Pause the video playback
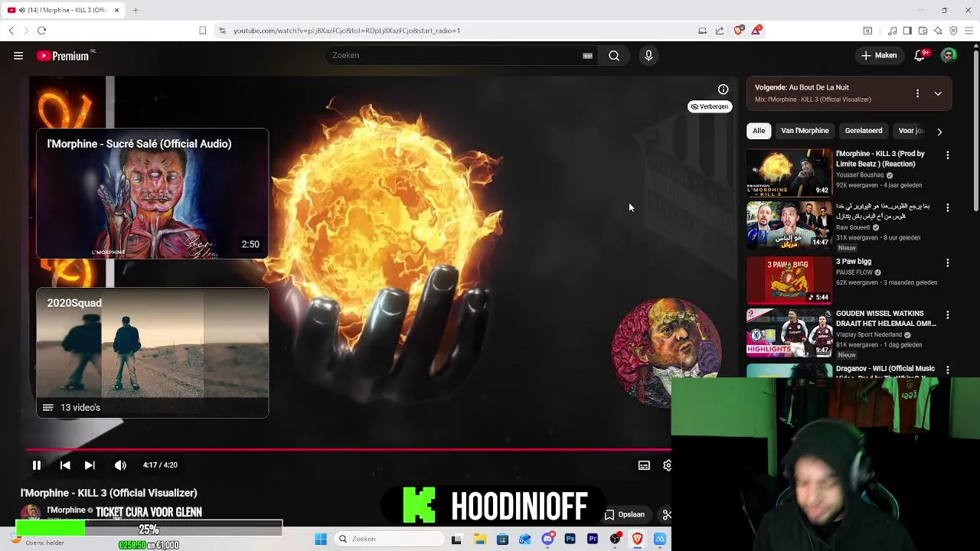980x551 pixels. (36, 465)
